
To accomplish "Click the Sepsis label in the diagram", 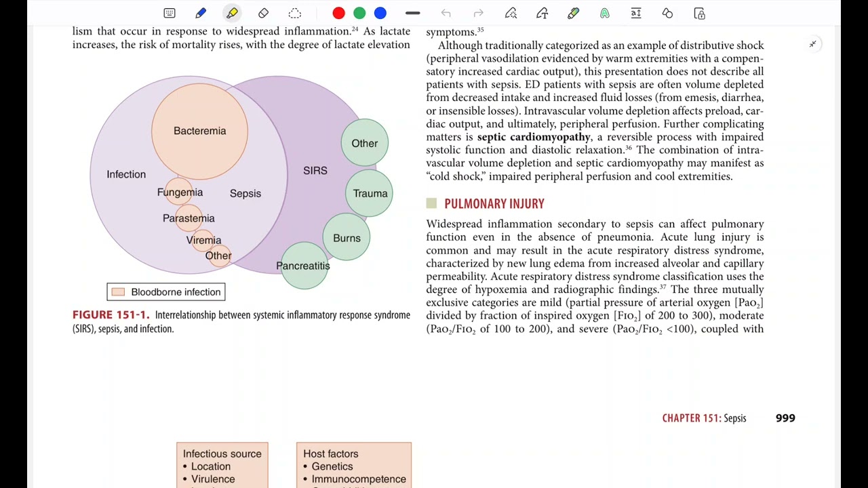I will pos(245,194).
